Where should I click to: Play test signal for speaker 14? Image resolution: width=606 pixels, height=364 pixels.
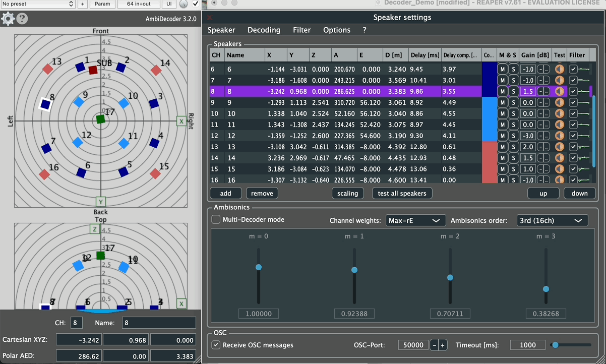pos(559,158)
